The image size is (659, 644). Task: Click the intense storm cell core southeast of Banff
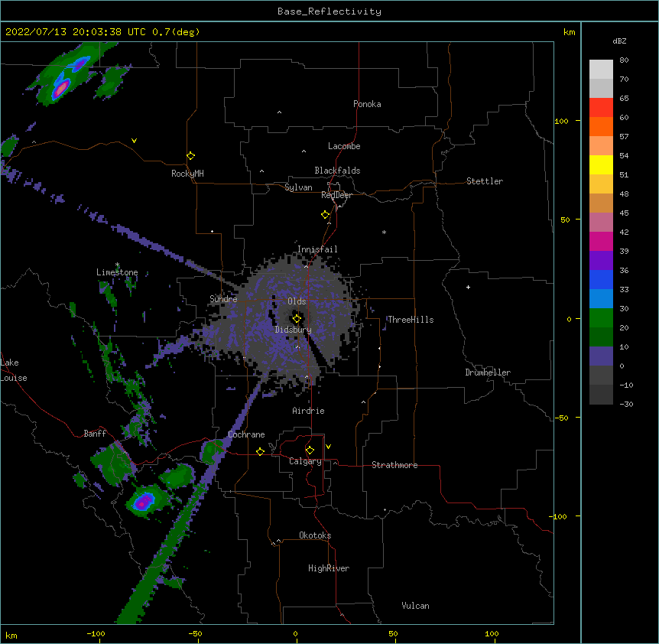pyautogui.click(x=144, y=502)
